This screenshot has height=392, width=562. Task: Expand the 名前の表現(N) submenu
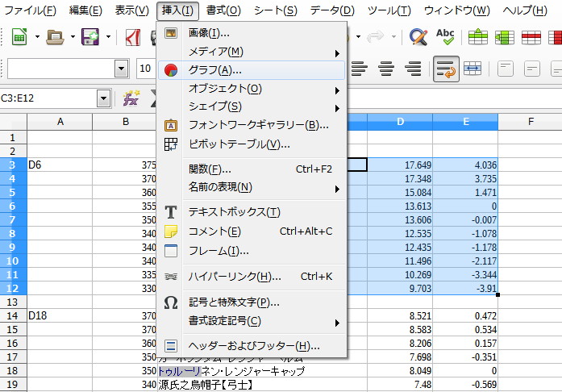(x=252, y=187)
